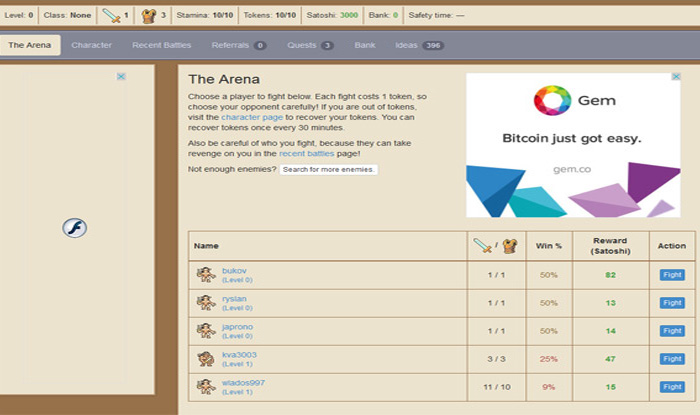This screenshot has height=415, width=700.
Task: Fight the player bukov
Action: tap(672, 275)
